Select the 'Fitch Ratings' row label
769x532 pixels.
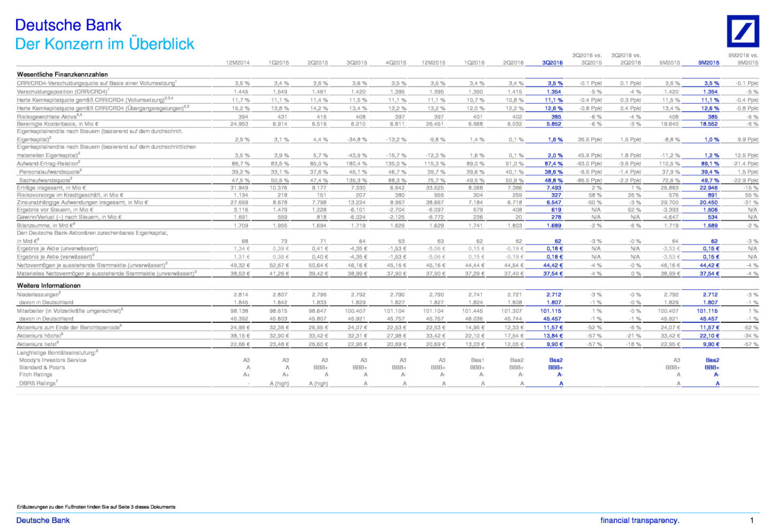[36, 375]
